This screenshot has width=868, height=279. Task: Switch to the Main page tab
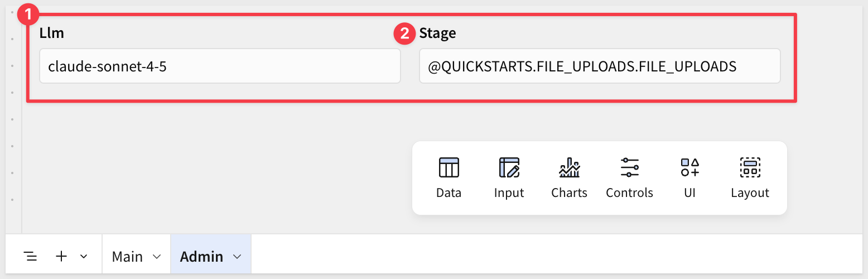click(x=127, y=257)
